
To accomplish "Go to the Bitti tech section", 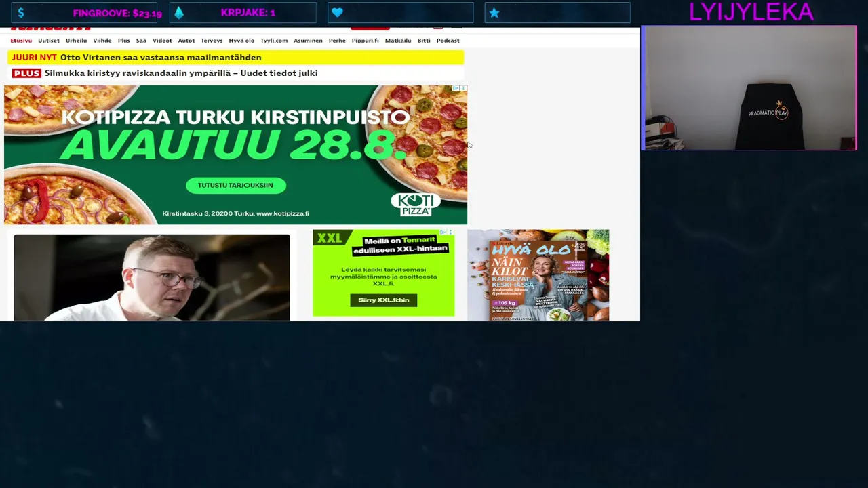I will [x=424, y=41].
